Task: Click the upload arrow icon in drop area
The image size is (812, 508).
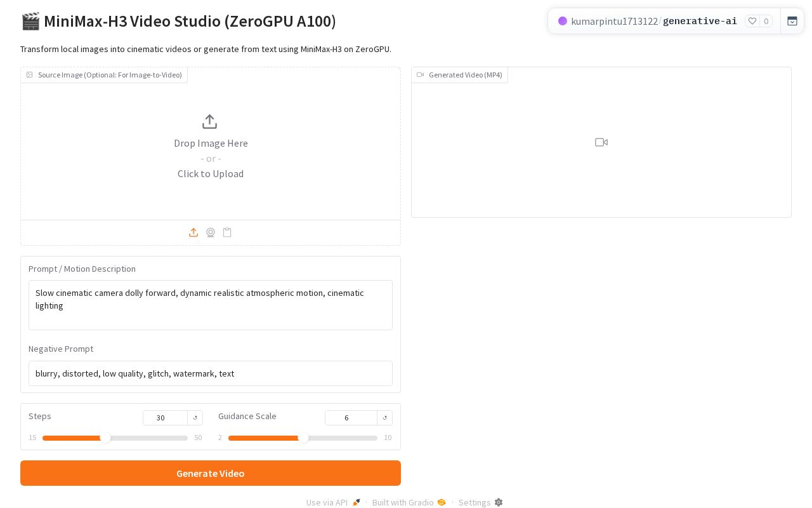Action: [x=210, y=121]
